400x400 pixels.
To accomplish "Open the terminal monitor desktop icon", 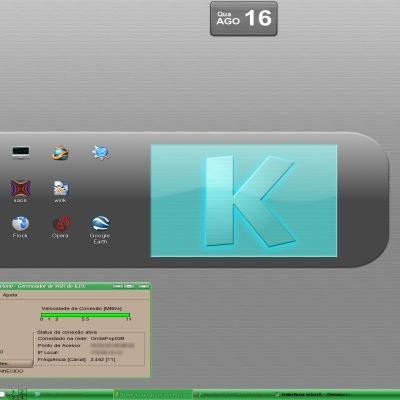I will (x=20, y=153).
